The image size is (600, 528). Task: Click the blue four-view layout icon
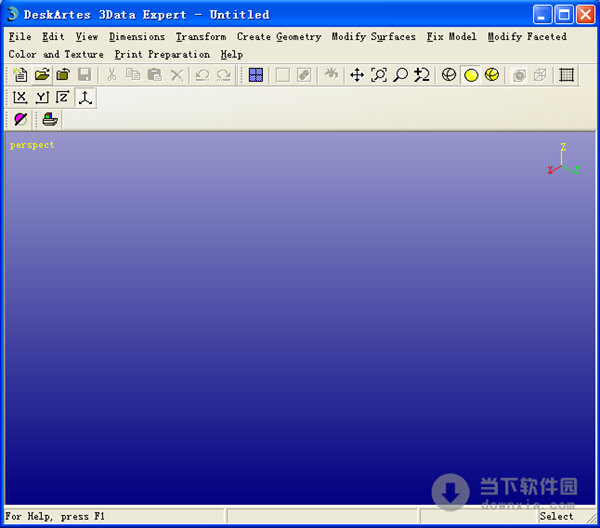pyautogui.click(x=256, y=75)
